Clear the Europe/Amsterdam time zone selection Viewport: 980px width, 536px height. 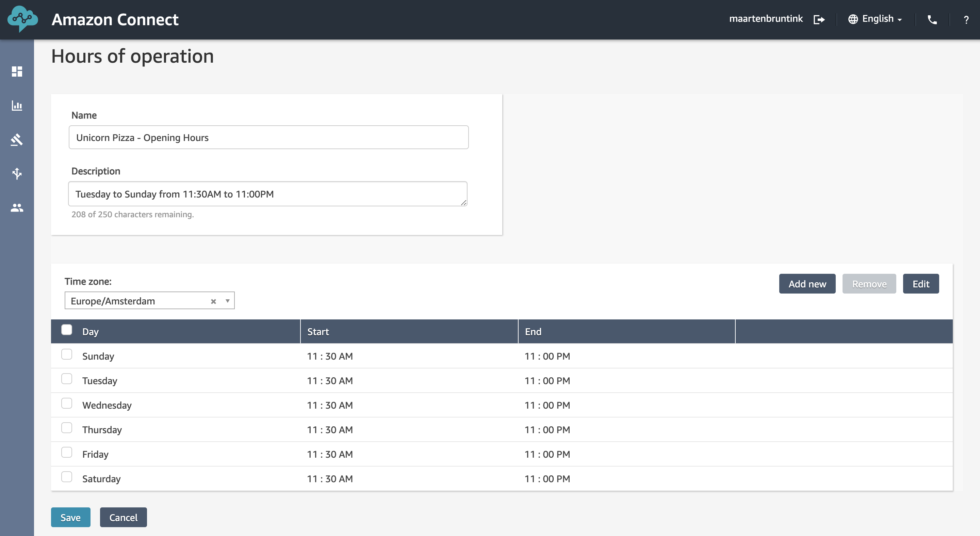[213, 301]
